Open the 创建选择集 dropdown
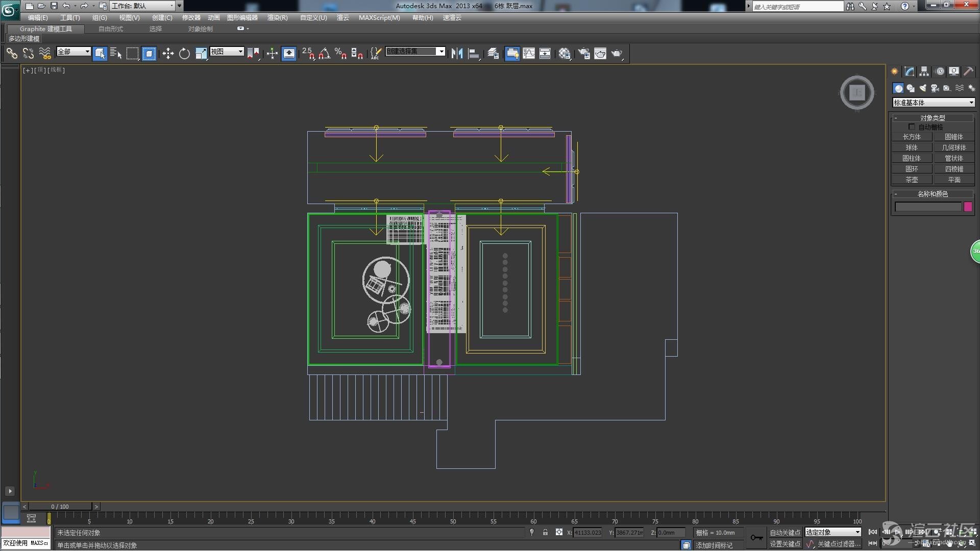 tap(441, 52)
